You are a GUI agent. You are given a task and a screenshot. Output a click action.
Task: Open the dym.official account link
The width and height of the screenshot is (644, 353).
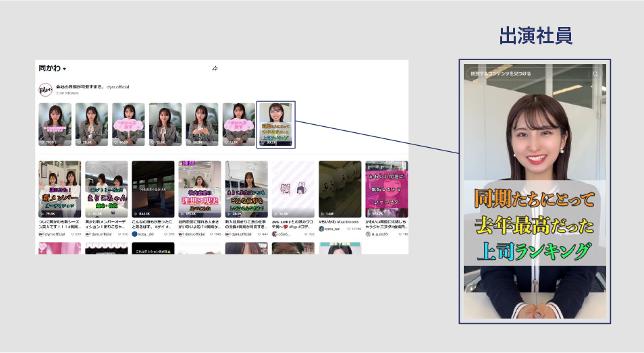pyautogui.click(x=117, y=87)
